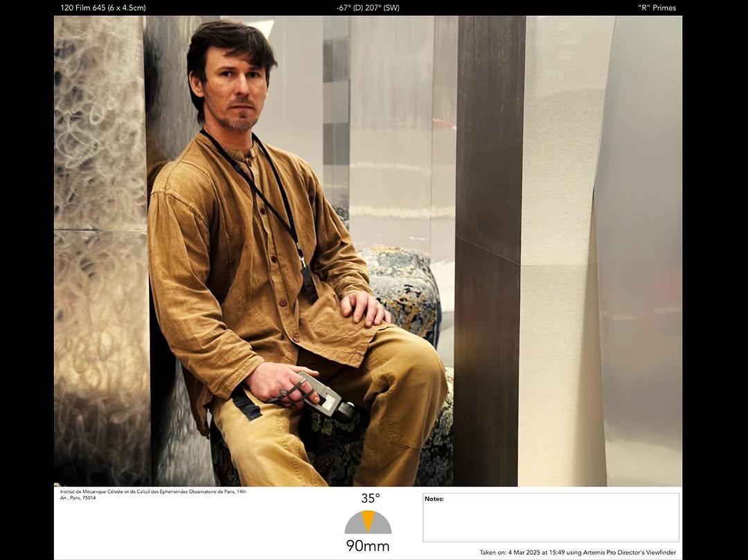Click the "Notes:" heading label
748x560 pixels.
pos(434,499)
